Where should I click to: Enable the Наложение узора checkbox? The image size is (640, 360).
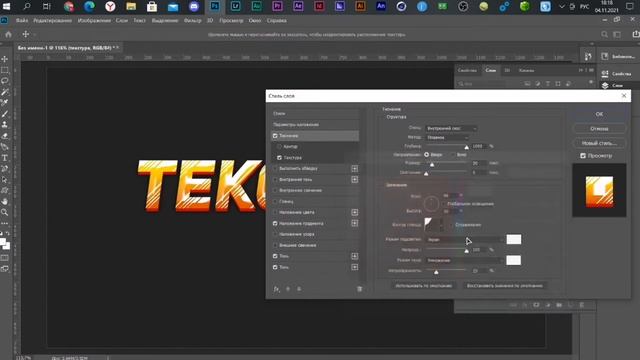[x=275, y=234]
